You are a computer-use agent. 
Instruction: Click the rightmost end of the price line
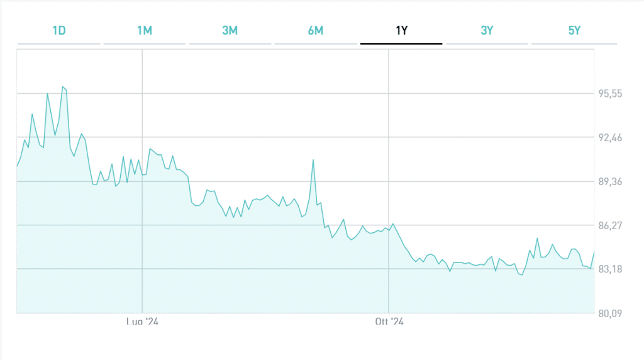[594, 252]
